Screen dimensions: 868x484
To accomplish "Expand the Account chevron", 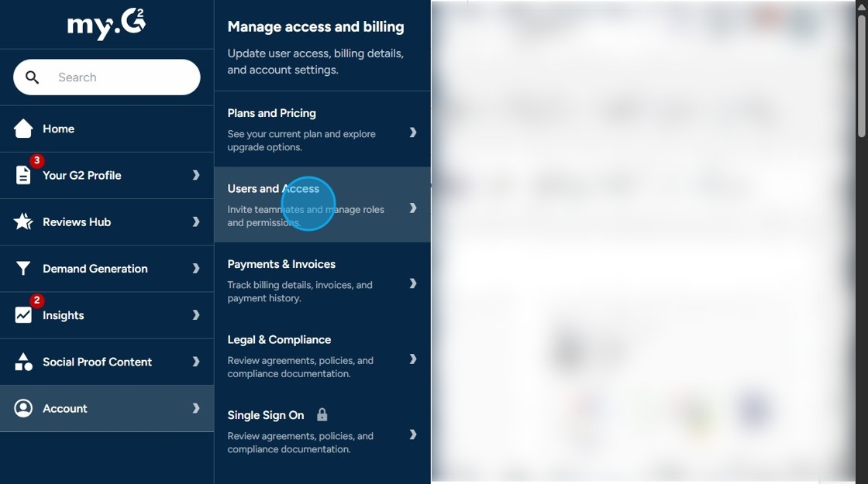I will [x=196, y=408].
